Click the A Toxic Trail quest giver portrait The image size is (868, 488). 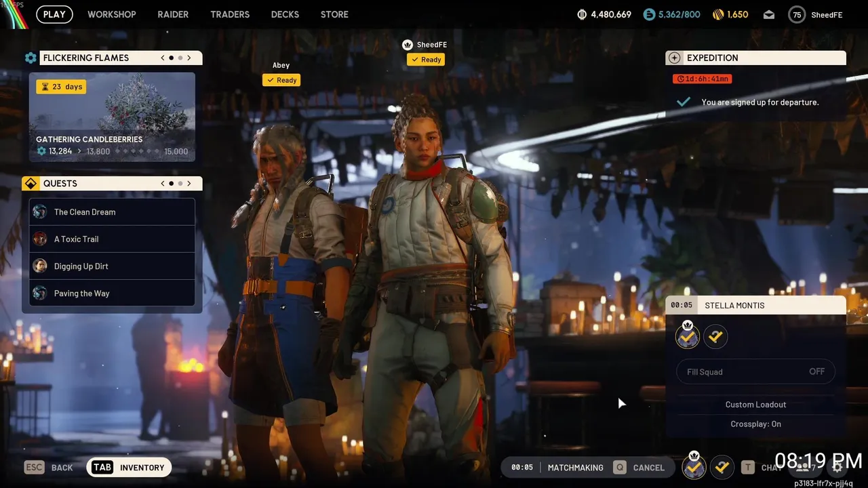click(40, 239)
